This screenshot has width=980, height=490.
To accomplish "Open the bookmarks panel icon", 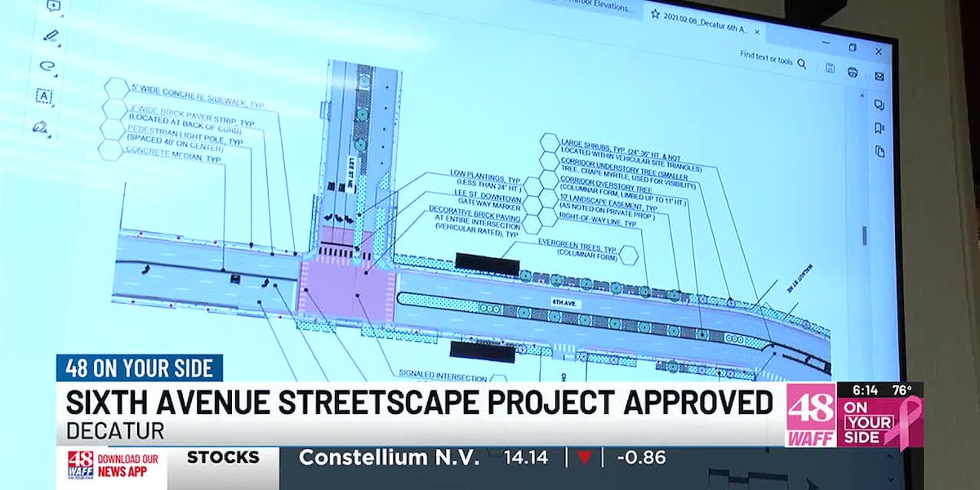I will (x=880, y=128).
